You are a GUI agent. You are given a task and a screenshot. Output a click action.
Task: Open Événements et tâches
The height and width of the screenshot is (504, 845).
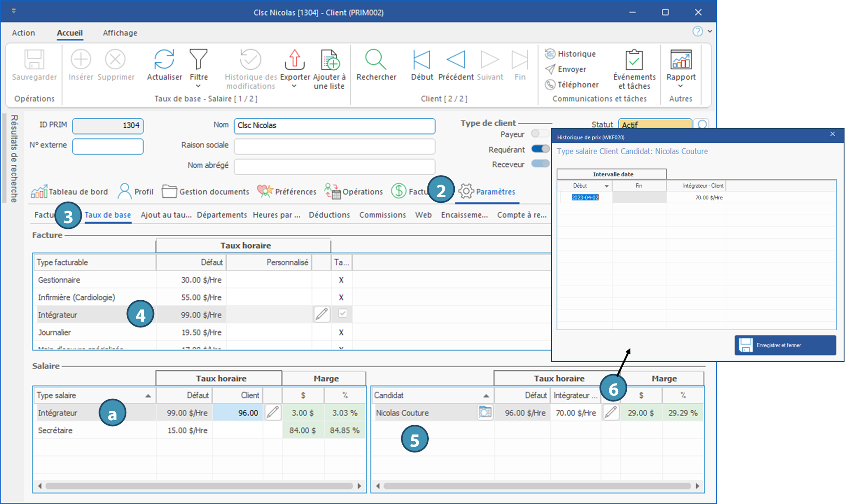634,60
